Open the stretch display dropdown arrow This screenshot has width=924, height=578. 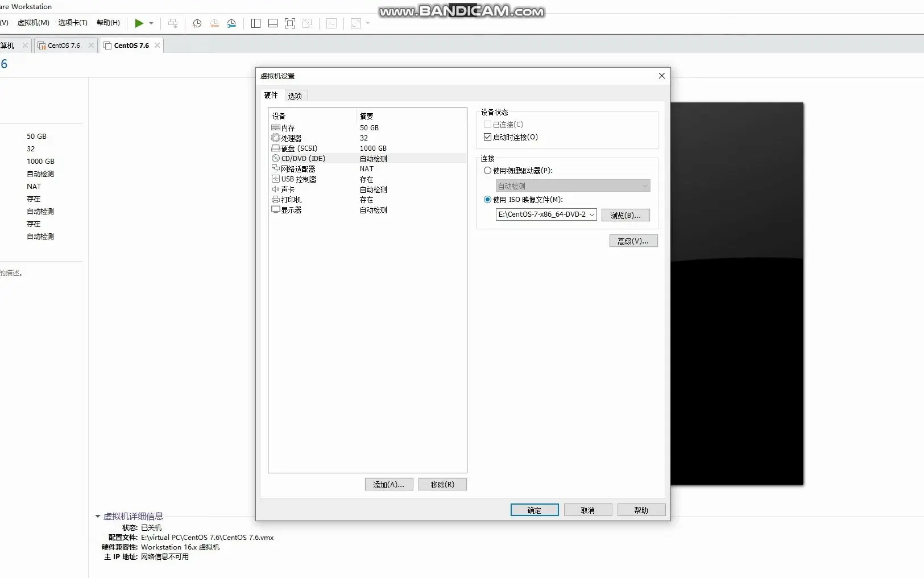click(368, 23)
